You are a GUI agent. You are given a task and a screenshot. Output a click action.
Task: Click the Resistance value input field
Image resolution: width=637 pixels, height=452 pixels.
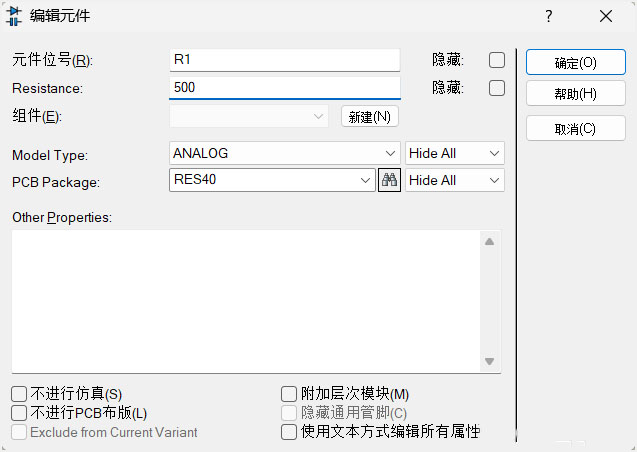click(284, 88)
